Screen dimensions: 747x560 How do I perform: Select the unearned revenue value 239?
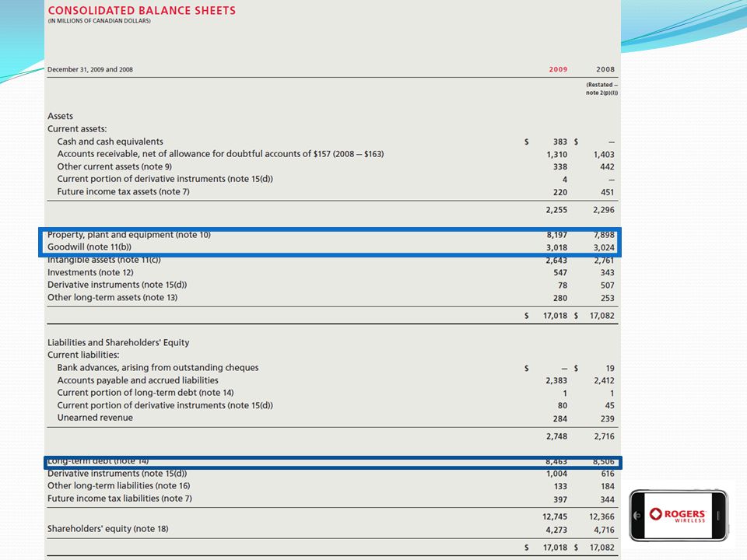coord(608,419)
